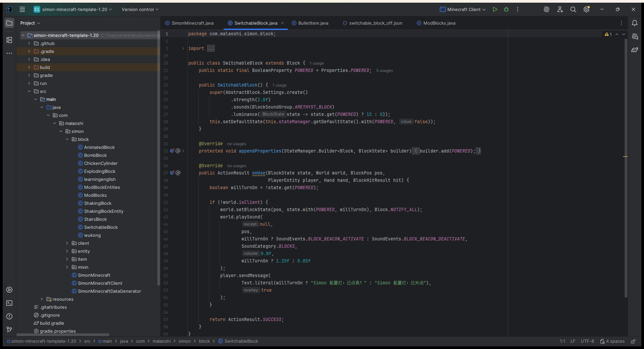Open more run actions kebab menu
This screenshot has height=349, width=644.
coord(518,9)
